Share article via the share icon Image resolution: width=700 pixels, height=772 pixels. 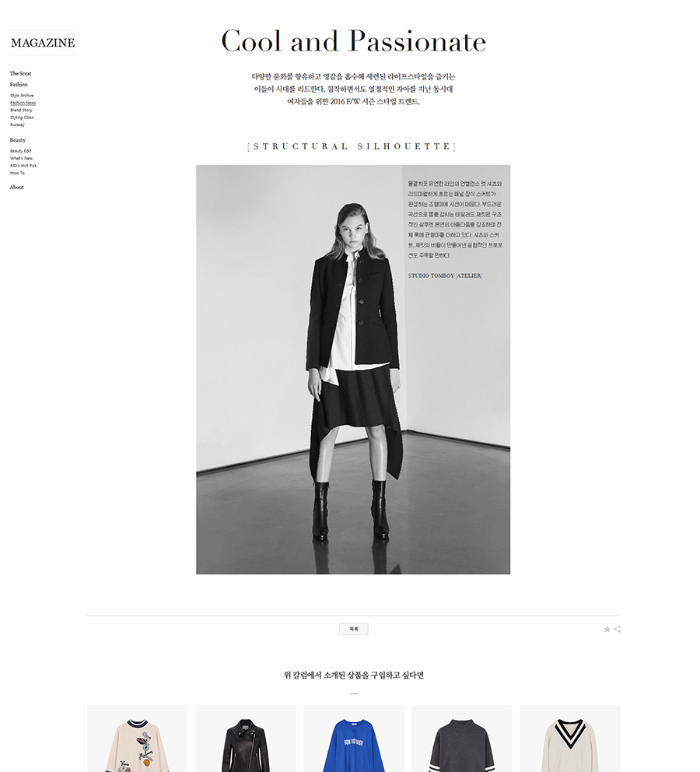pyautogui.click(x=617, y=629)
